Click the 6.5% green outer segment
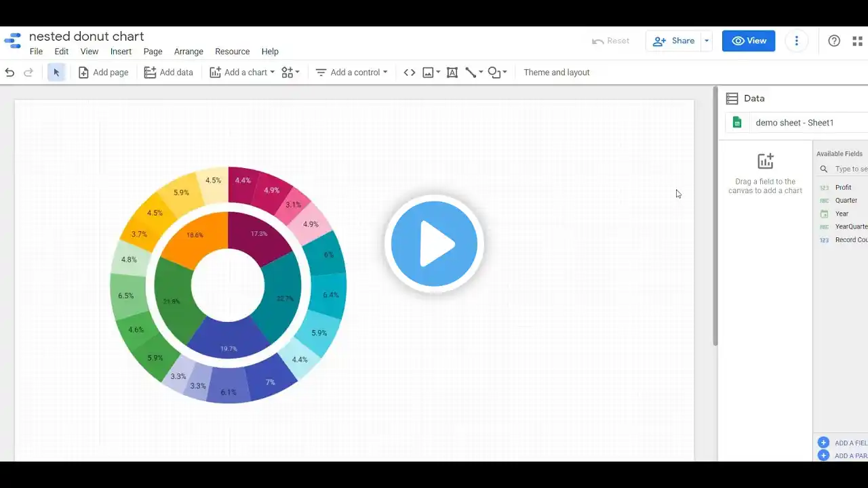 point(125,296)
